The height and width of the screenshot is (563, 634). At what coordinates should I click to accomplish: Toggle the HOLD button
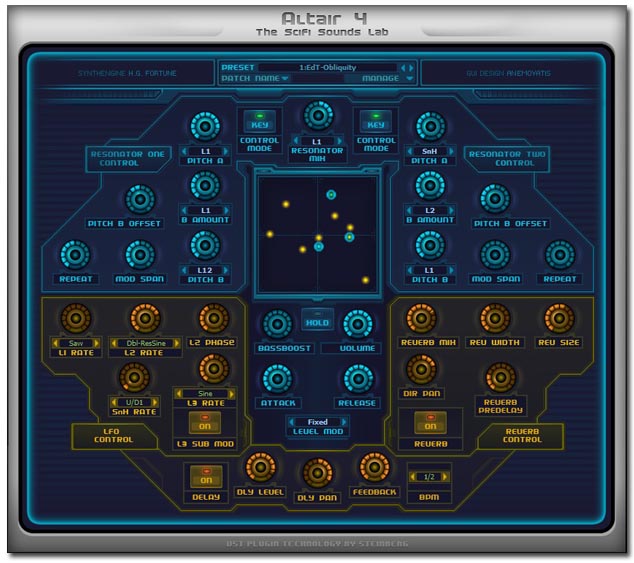tap(317, 319)
